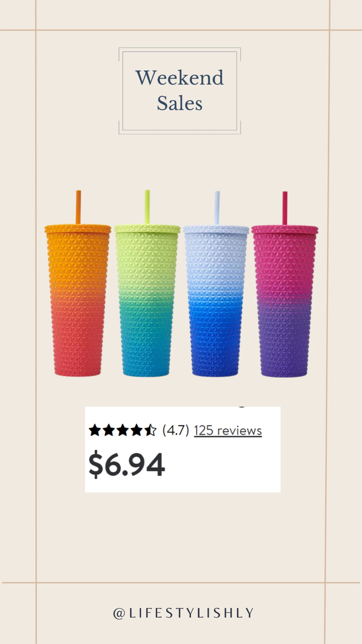
Task: Click the lime green straw
Action: (x=147, y=207)
